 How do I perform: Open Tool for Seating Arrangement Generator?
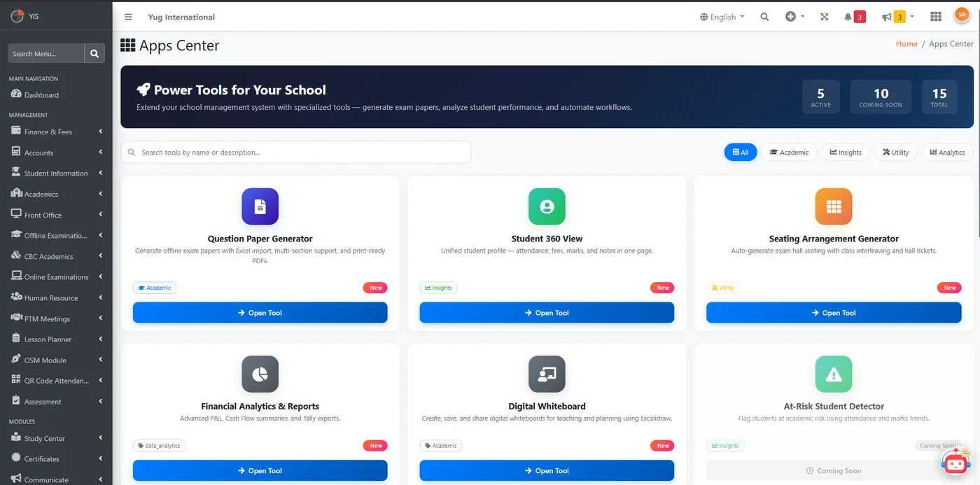coord(834,313)
